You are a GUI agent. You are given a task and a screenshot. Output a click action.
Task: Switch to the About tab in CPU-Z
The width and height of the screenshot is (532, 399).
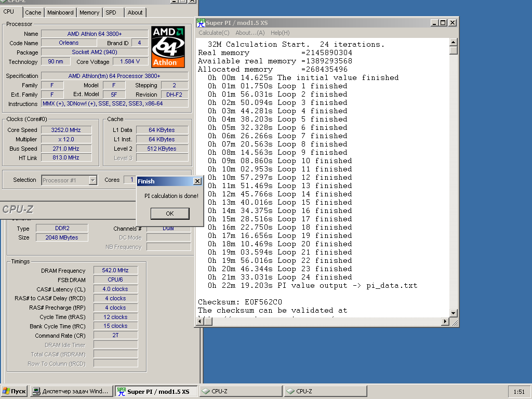pos(135,12)
